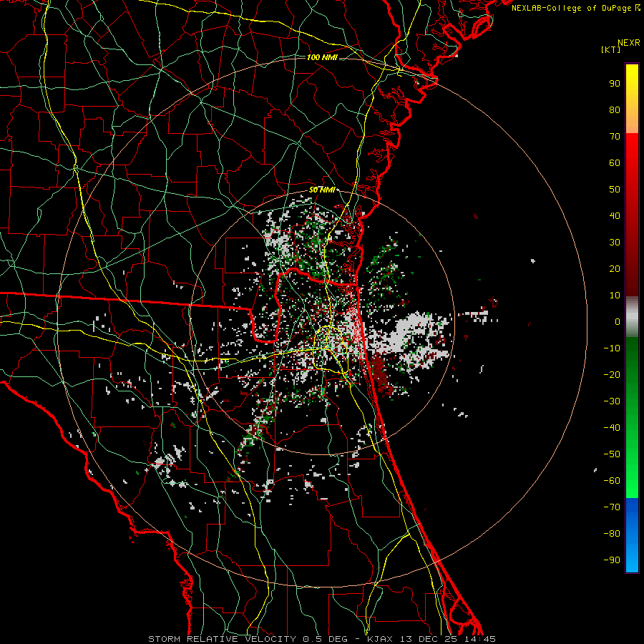The width and height of the screenshot is (644, 644).
Task: Click the -80 knot scale label
Action: coord(612,534)
